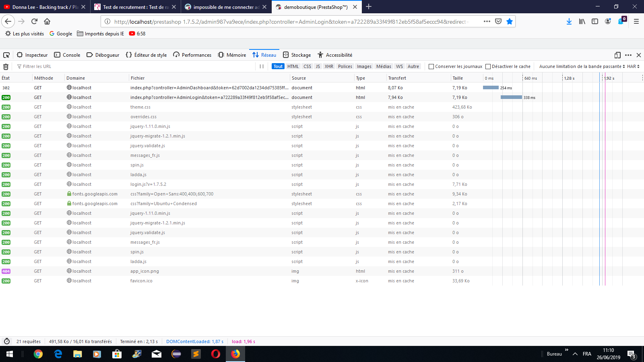Filter requests to WS type

point(399,66)
